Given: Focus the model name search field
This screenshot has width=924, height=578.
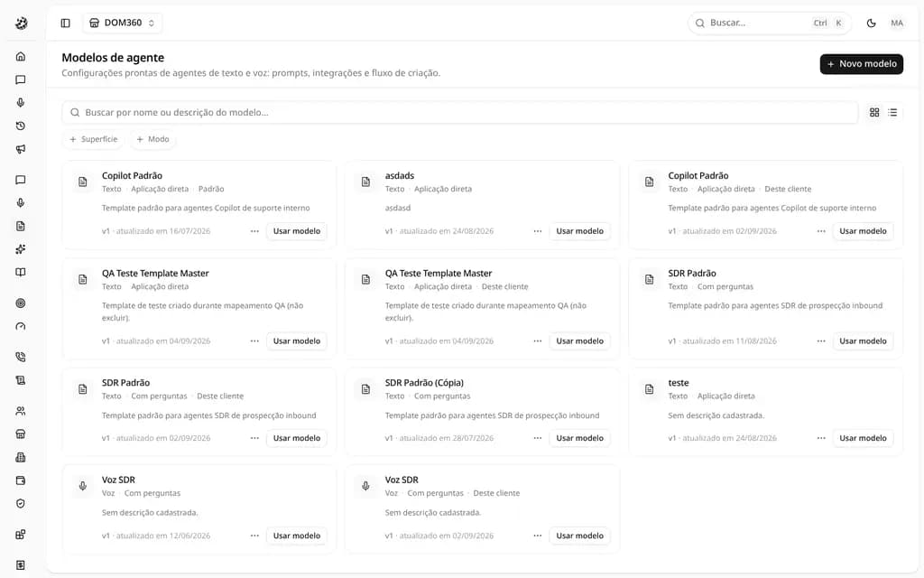Looking at the screenshot, I should click(459, 112).
